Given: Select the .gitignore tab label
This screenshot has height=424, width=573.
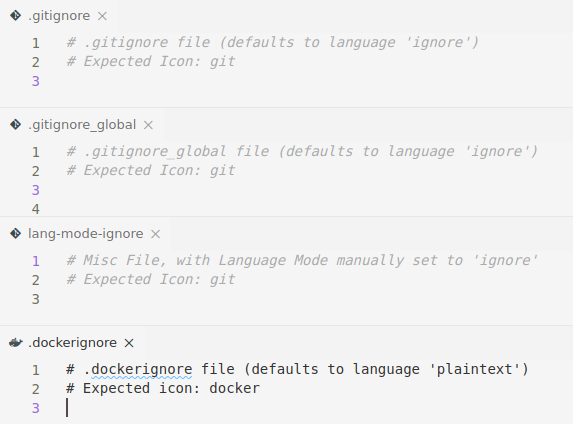Looking at the screenshot, I should pyautogui.click(x=59, y=16).
